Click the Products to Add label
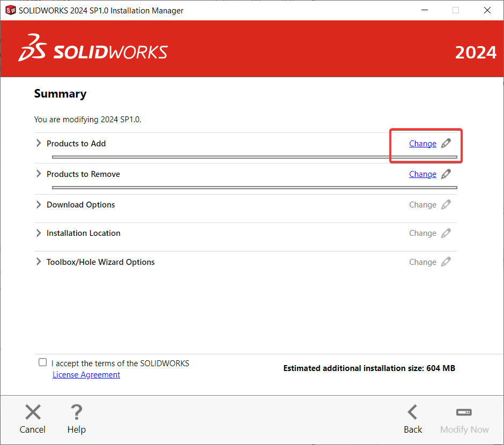 click(x=76, y=144)
